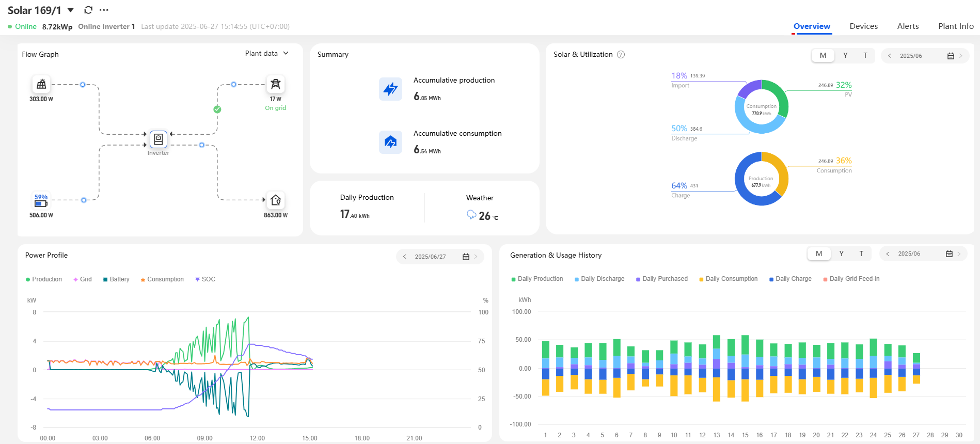
Task: Open the Plant data dropdown
Action: click(266, 54)
